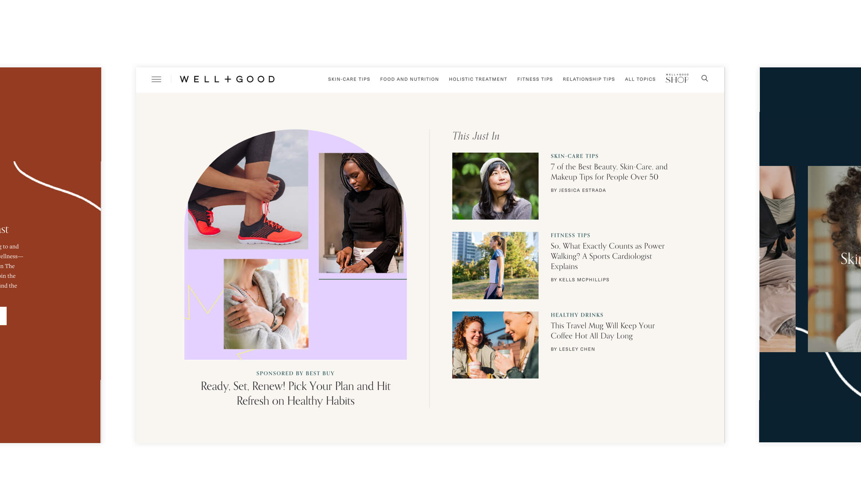861x504 pixels.
Task: Click the search magnifier icon
Action: coord(705,78)
